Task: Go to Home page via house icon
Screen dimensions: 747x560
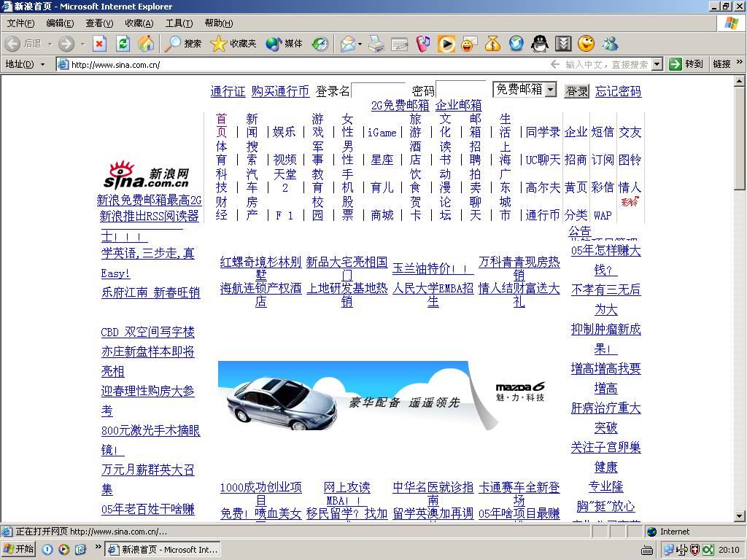Action: point(146,44)
